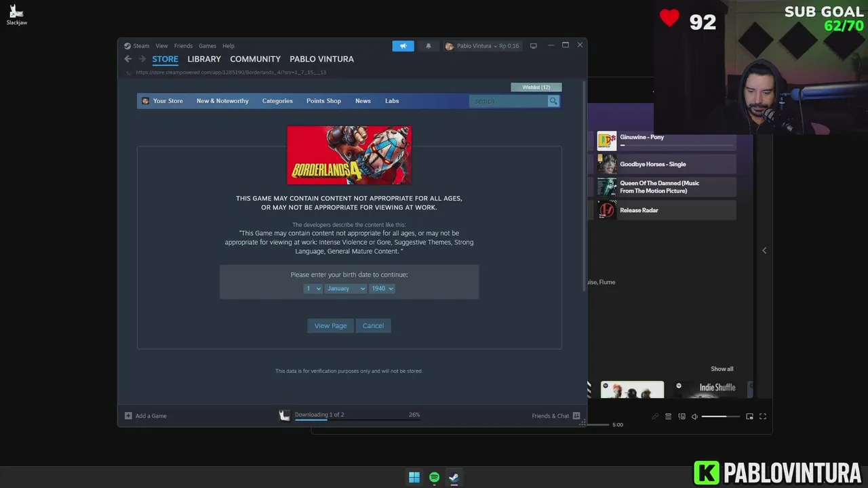
Task: Mute Spotify with the speaker icon
Action: pos(694,416)
